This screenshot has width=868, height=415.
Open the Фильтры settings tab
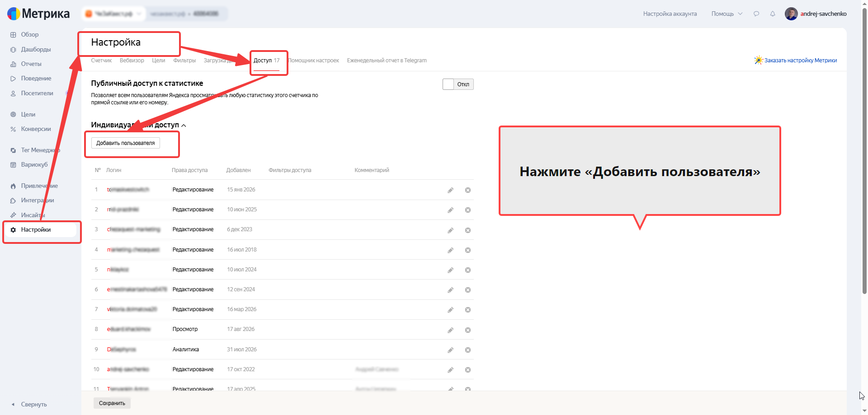[184, 61]
